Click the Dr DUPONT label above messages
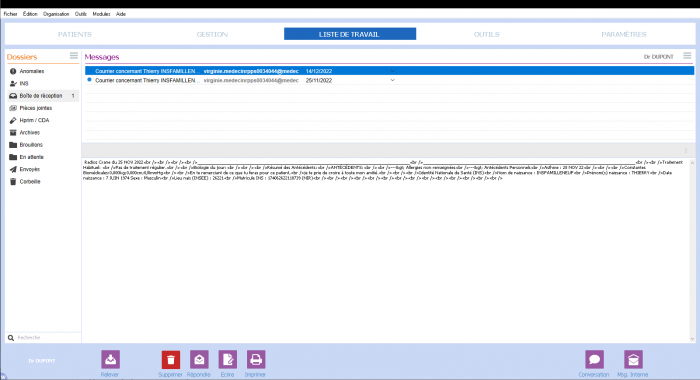Viewport: 700px width, 380px height. [658, 57]
